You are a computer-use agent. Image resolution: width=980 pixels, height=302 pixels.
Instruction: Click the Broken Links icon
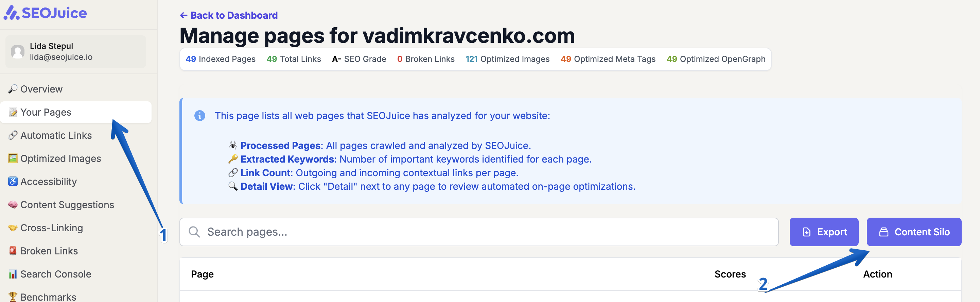point(13,251)
